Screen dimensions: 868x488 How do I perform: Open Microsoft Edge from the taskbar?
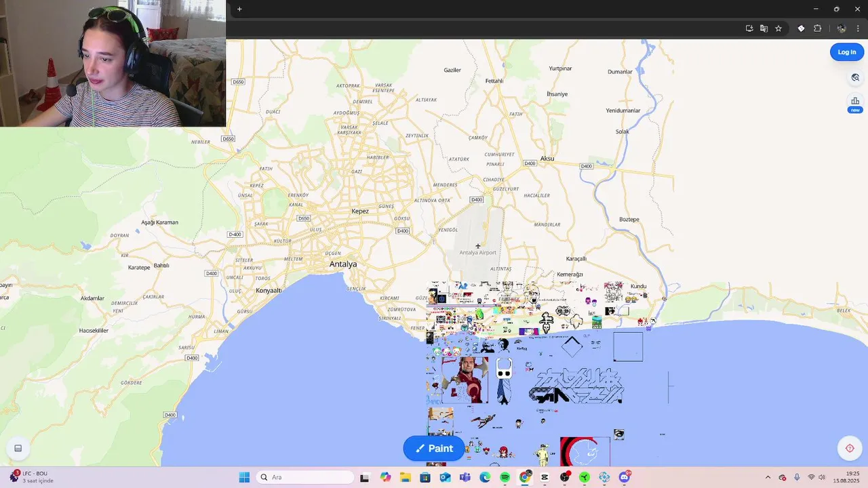coord(485,477)
